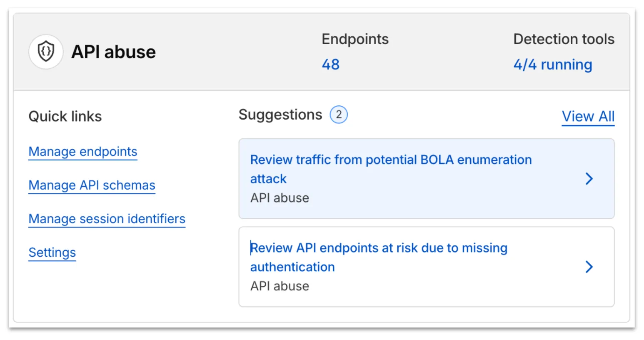Open the 48 endpoints count link

pos(330,65)
